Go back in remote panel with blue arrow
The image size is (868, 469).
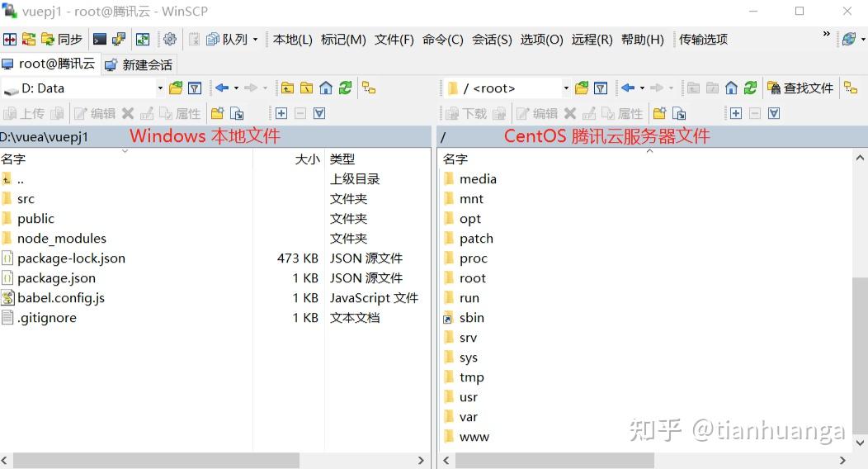(628, 88)
